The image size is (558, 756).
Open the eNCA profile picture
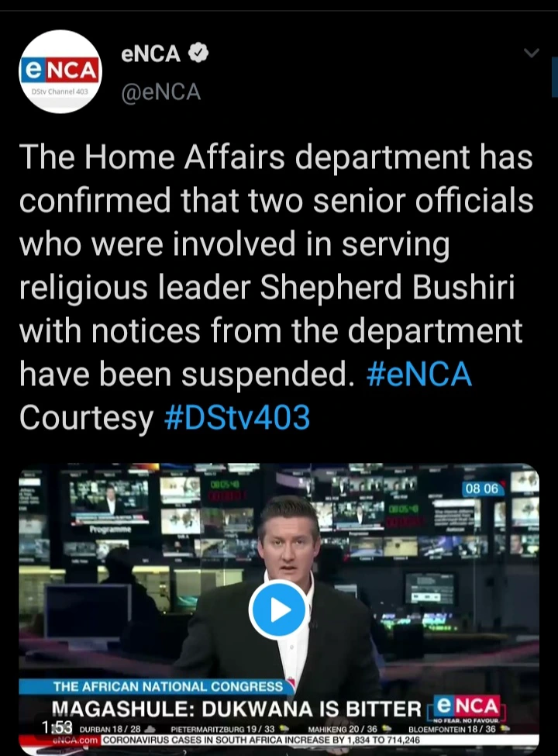point(60,72)
